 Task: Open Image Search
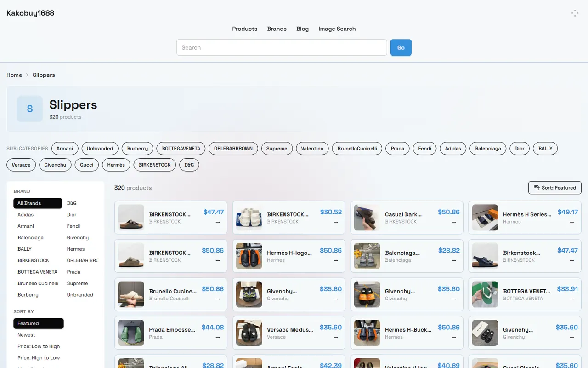coord(337,29)
